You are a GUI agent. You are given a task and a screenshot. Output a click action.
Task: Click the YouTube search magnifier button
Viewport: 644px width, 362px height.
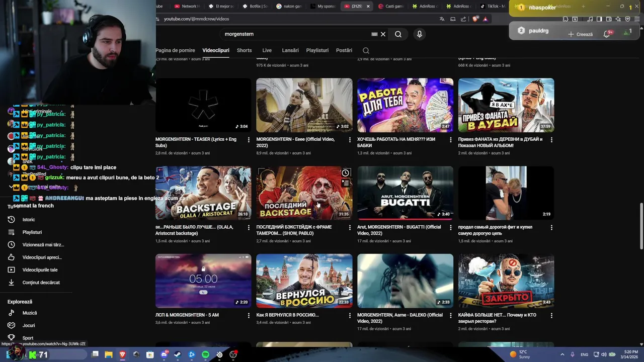point(398,34)
